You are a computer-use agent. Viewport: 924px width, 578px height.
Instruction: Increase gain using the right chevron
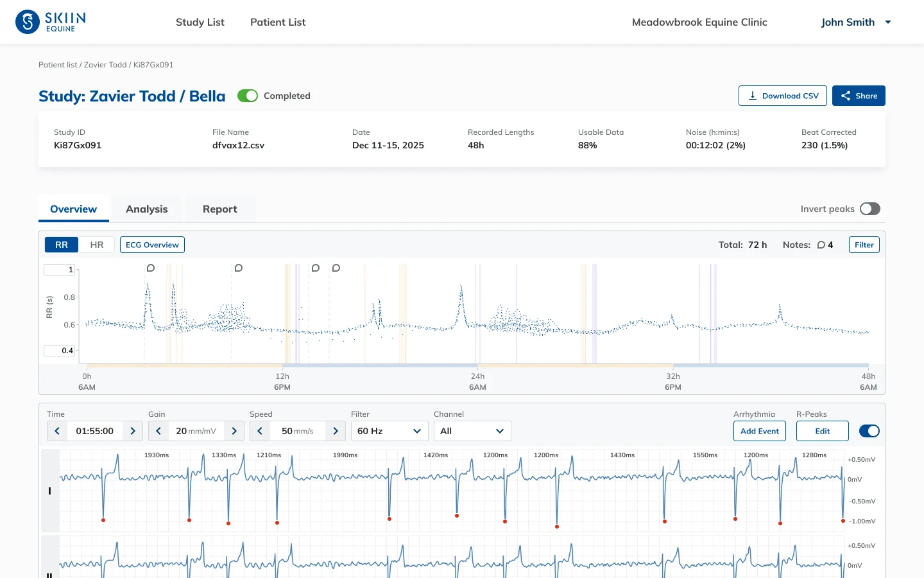click(234, 431)
